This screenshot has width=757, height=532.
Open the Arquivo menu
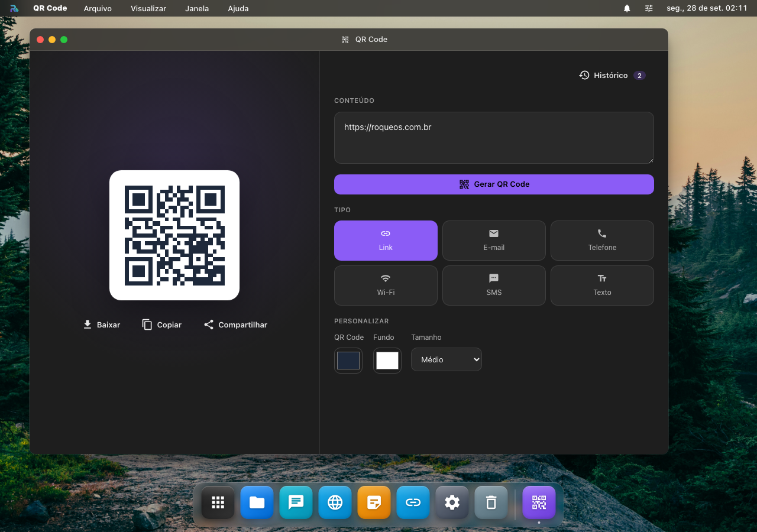coord(98,8)
